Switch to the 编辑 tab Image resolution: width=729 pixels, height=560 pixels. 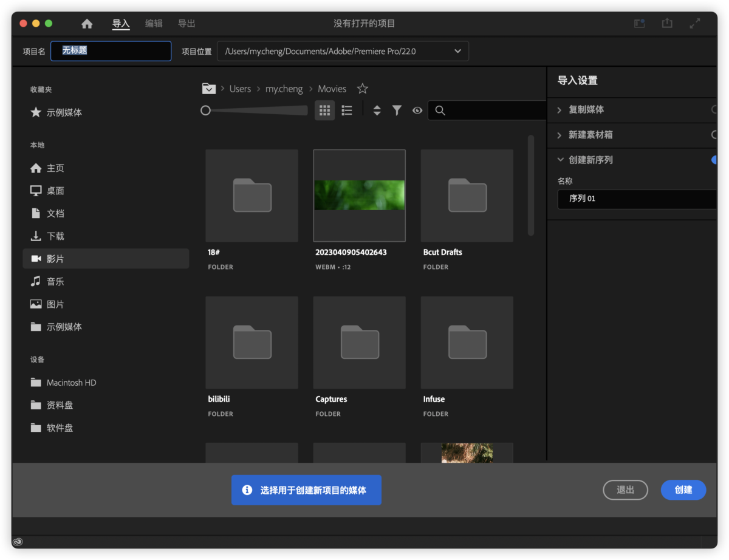pos(154,23)
